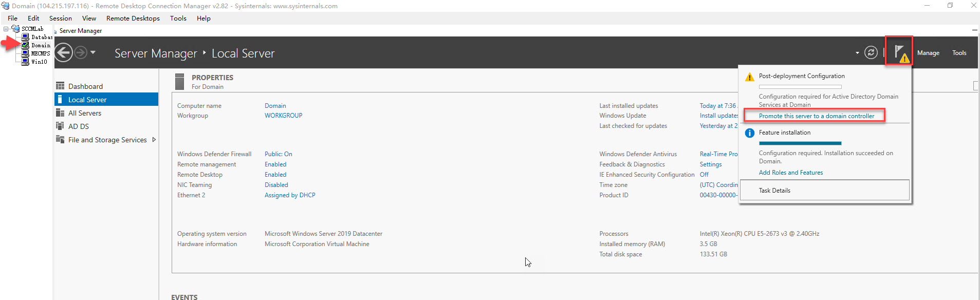Viewport: 980px width, 300px height.
Task: Open the Manage menu in Server Manager
Action: [x=928, y=53]
